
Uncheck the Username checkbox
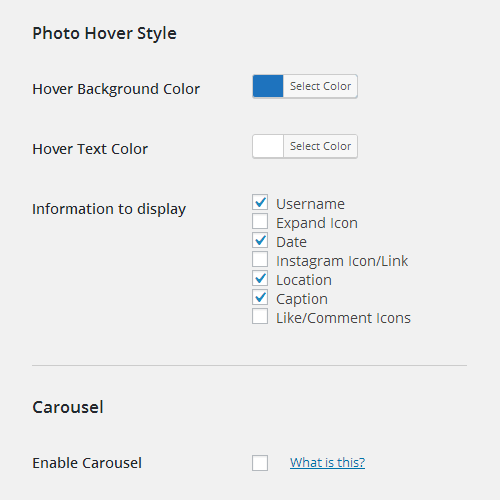[x=260, y=202]
